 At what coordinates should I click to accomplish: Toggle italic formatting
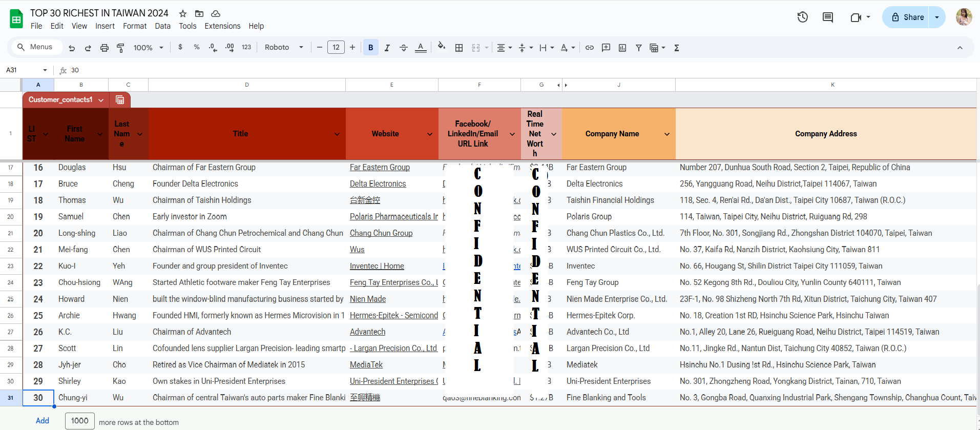point(387,48)
